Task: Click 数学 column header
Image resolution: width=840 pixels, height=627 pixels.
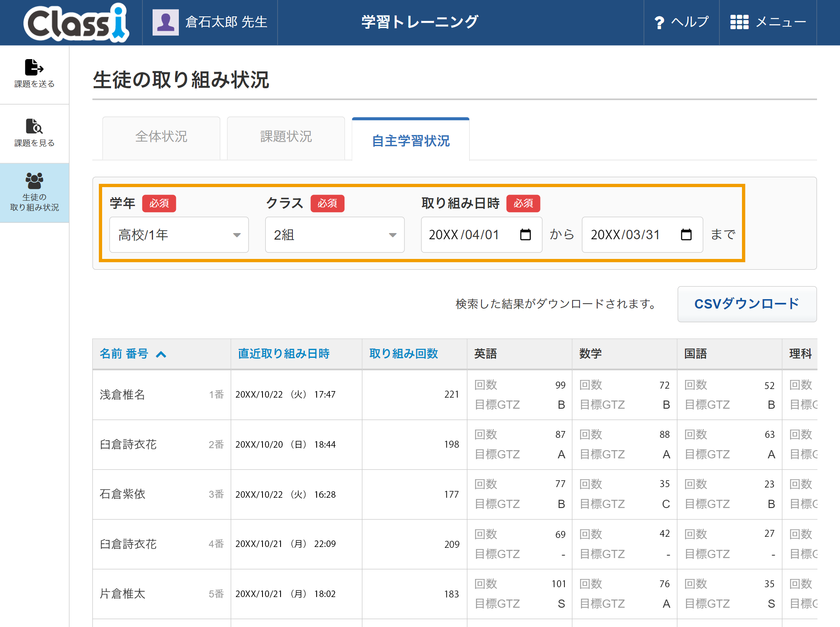Action: 591,354
